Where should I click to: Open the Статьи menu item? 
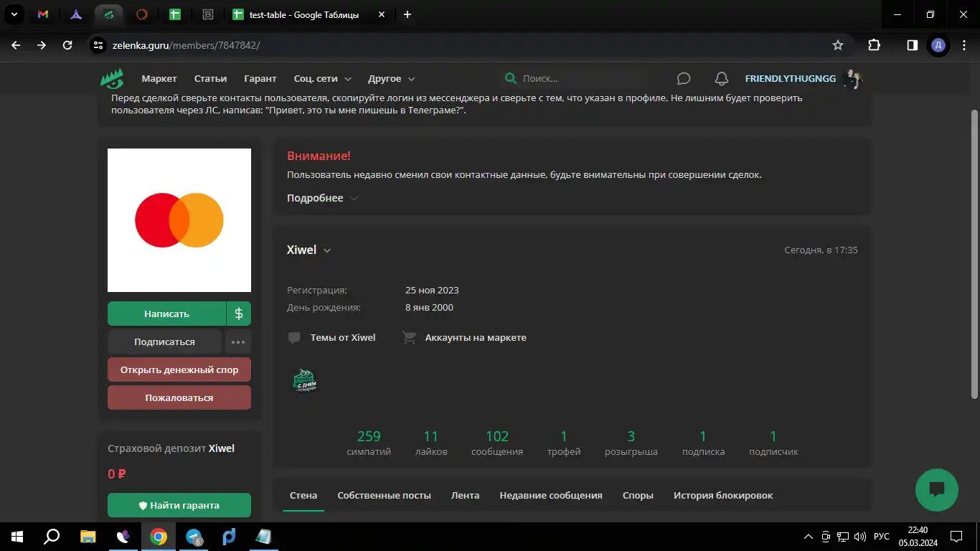tap(210, 79)
